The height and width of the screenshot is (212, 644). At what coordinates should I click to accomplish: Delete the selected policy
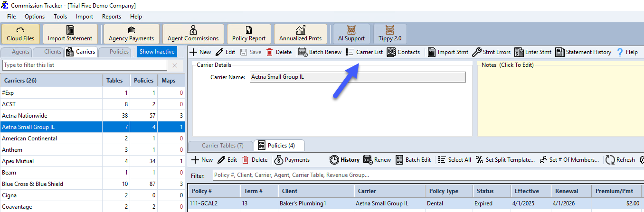tap(255, 160)
